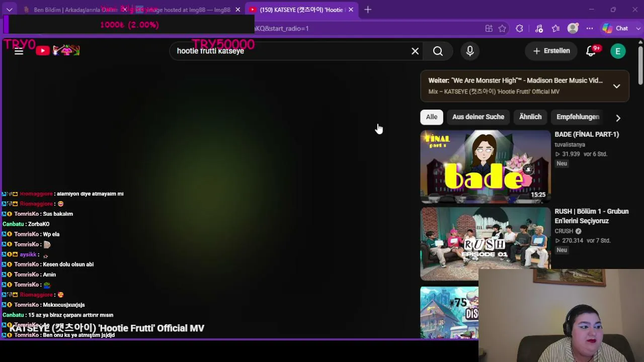644x362 pixels.
Task: Expand the Mix playlist panel chevron
Action: coord(616,86)
